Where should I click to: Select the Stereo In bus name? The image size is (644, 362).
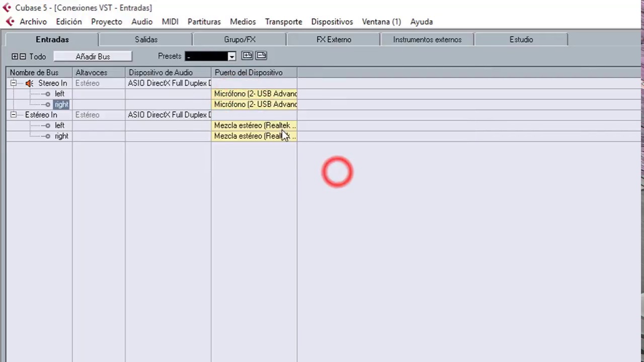click(52, 83)
